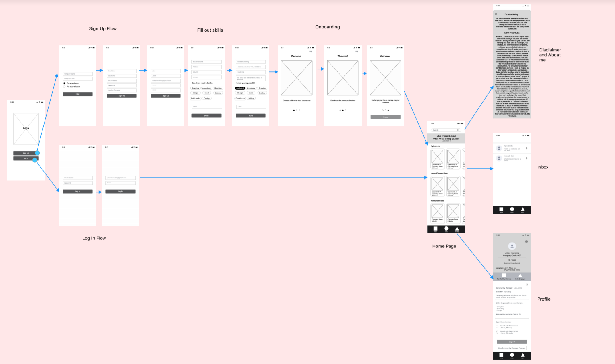Screen dimensions: 615x364
Task: Click Done on empty Business Name skills screen
Action: coord(206,116)
